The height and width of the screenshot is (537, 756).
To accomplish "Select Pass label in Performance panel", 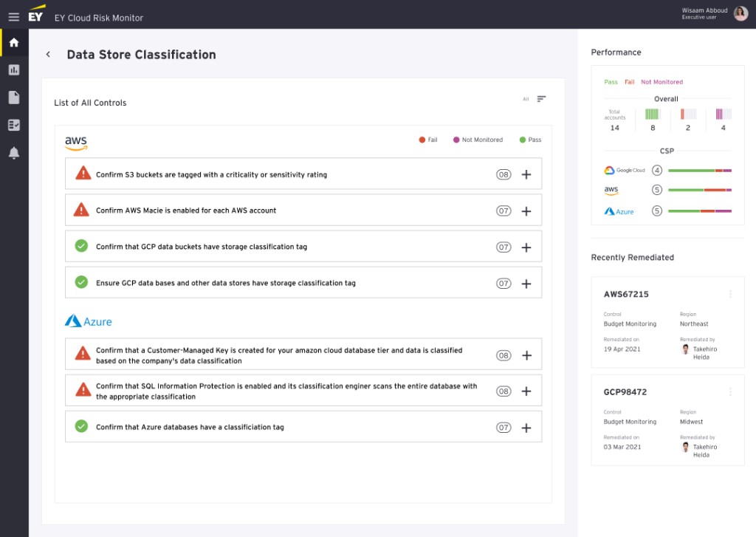I will click(x=611, y=82).
